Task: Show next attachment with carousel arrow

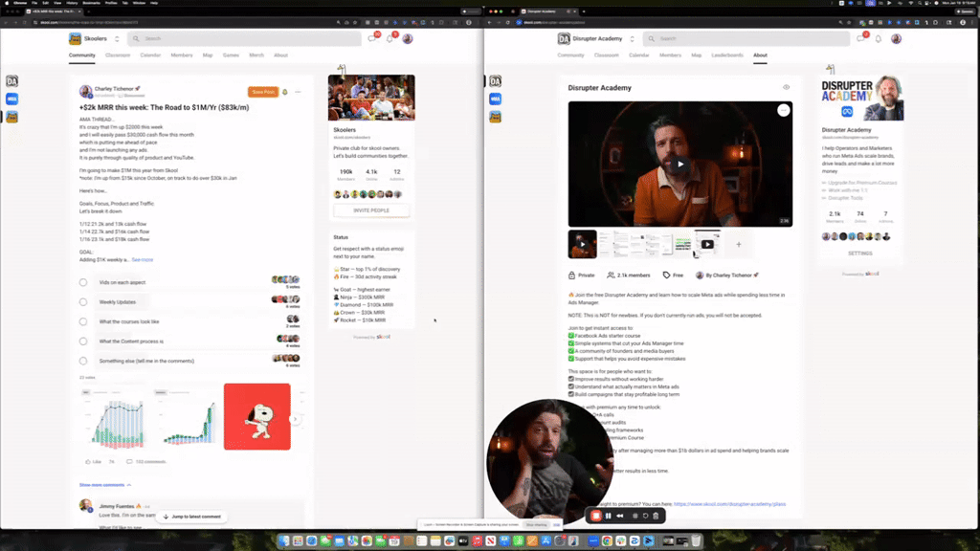Action: pyautogui.click(x=295, y=419)
